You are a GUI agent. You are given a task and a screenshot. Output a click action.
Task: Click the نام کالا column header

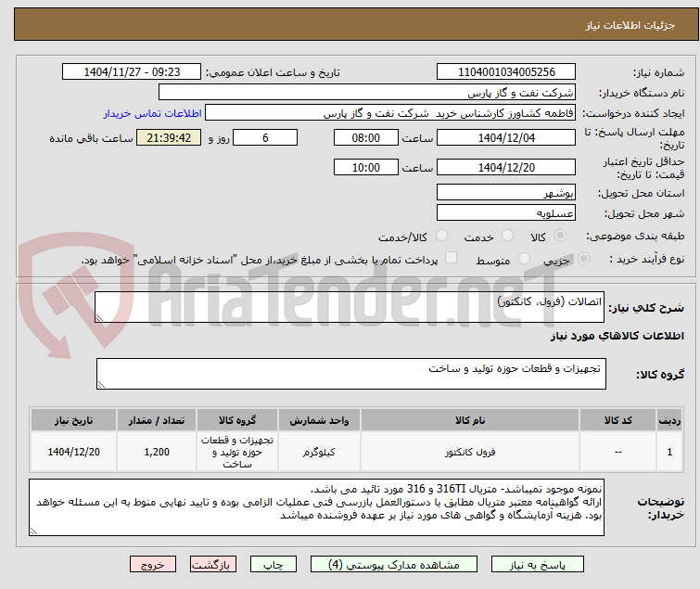pos(470,421)
